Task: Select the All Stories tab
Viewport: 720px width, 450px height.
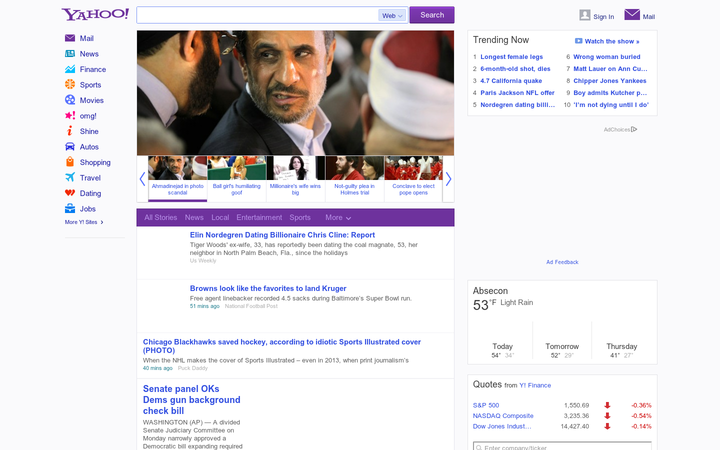Action: pos(161,218)
